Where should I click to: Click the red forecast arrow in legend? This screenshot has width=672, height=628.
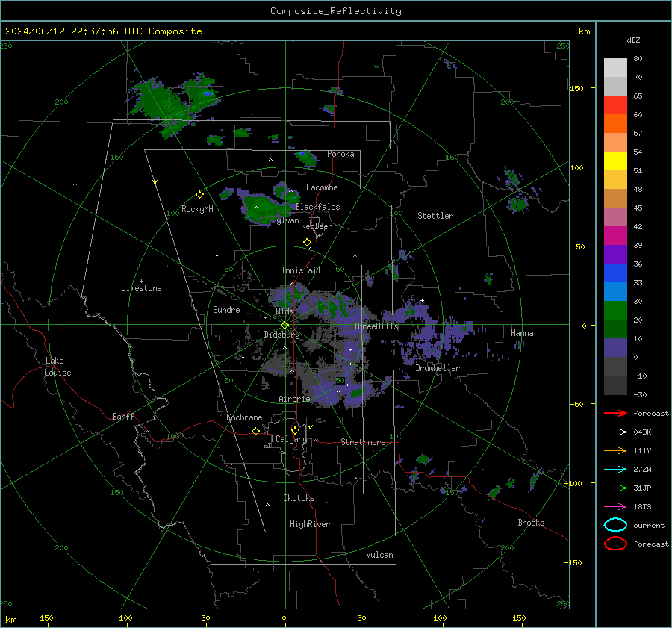(x=615, y=413)
